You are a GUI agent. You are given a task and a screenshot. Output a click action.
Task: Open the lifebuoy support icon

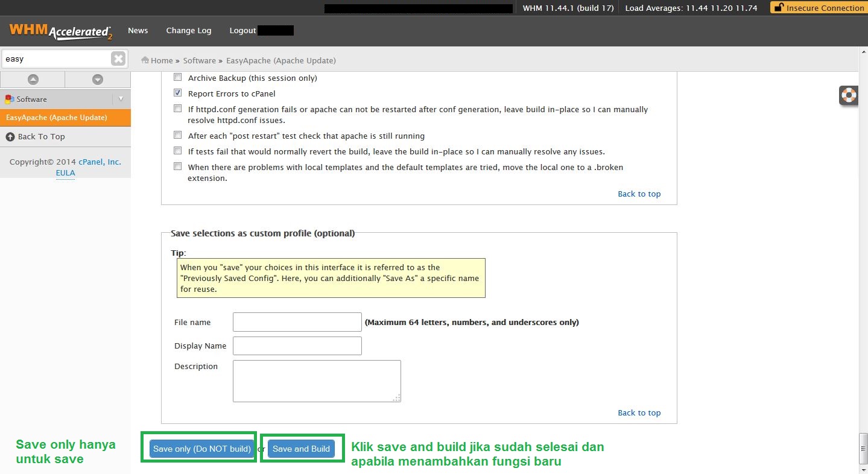(x=849, y=95)
